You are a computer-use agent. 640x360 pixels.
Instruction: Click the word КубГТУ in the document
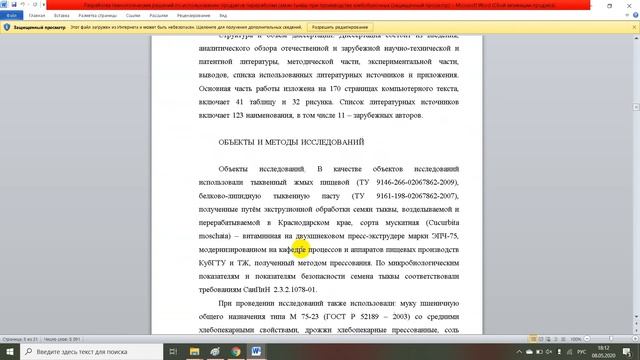tap(212, 263)
